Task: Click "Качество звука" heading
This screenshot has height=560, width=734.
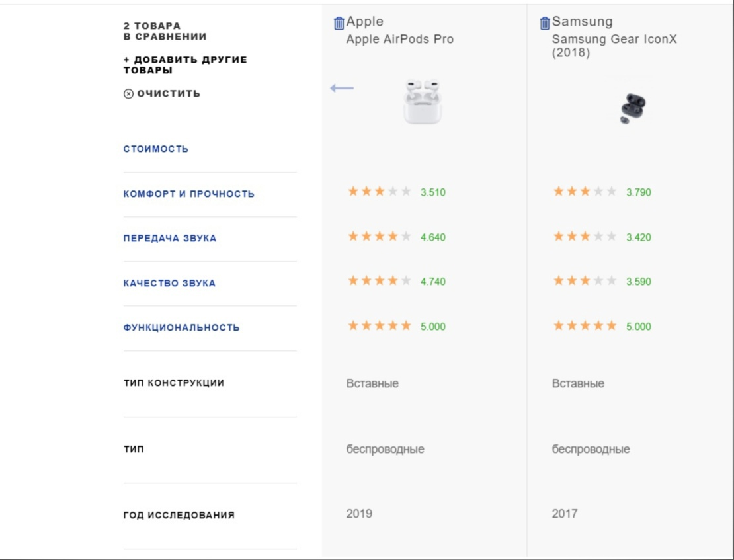Action: [x=169, y=284]
